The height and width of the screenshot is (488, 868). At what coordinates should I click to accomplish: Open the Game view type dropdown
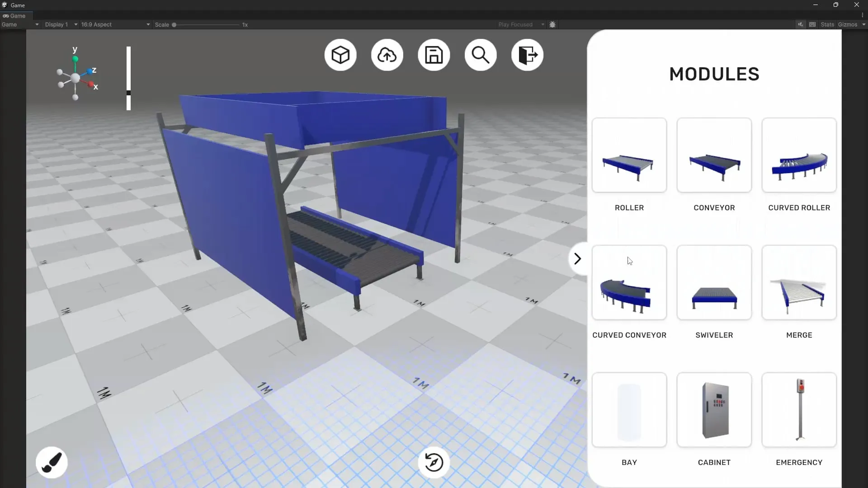(20, 24)
